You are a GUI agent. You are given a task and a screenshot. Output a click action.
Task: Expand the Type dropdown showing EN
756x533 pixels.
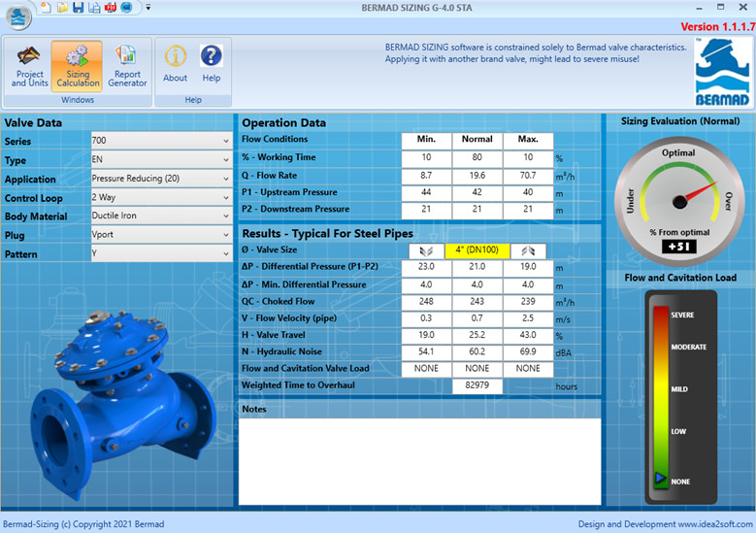[161, 159]
